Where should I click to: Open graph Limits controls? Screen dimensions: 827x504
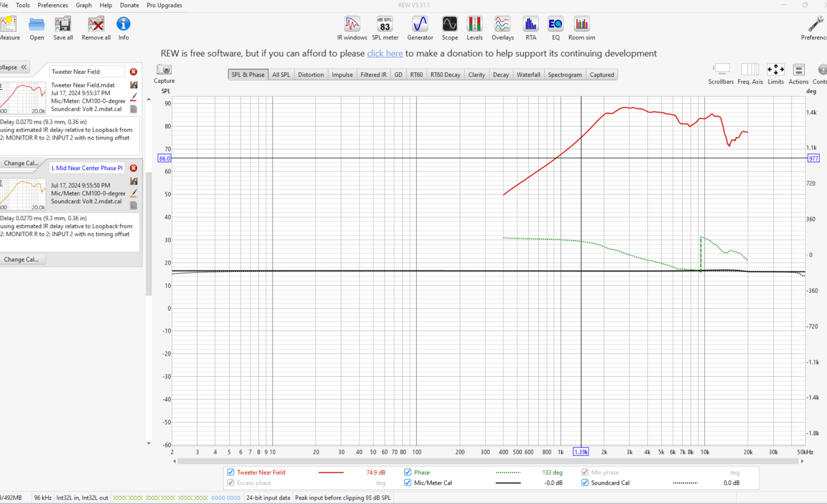776,73
